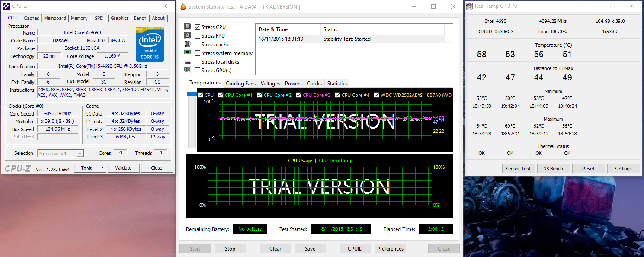The width and height of the screenshot is (644, 257).
Task: Click the blue graph scale slider in AIDA64
Action: tap(191, 94)
